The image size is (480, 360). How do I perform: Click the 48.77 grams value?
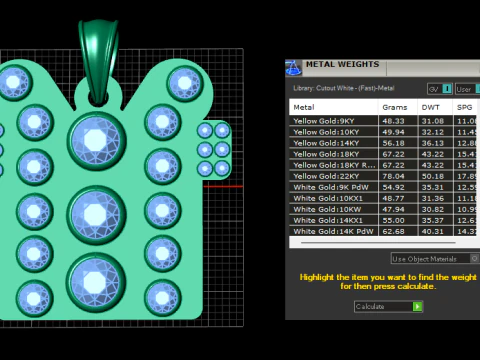click(x=393, y=198)
